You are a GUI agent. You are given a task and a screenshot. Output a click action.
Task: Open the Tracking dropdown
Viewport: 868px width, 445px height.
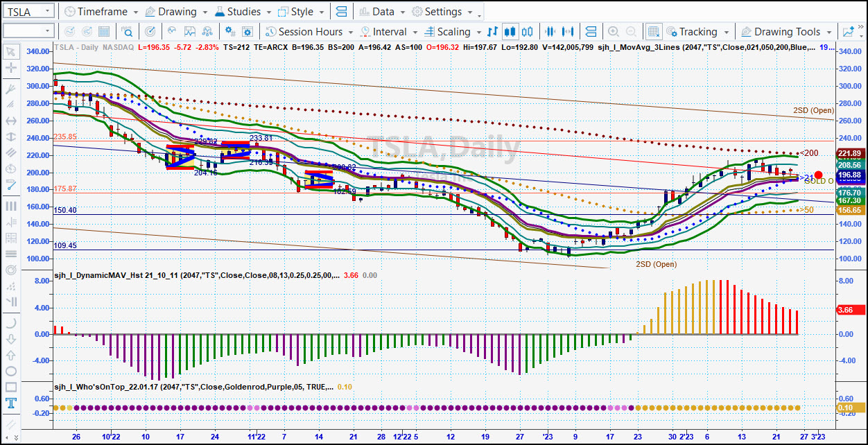697,31
